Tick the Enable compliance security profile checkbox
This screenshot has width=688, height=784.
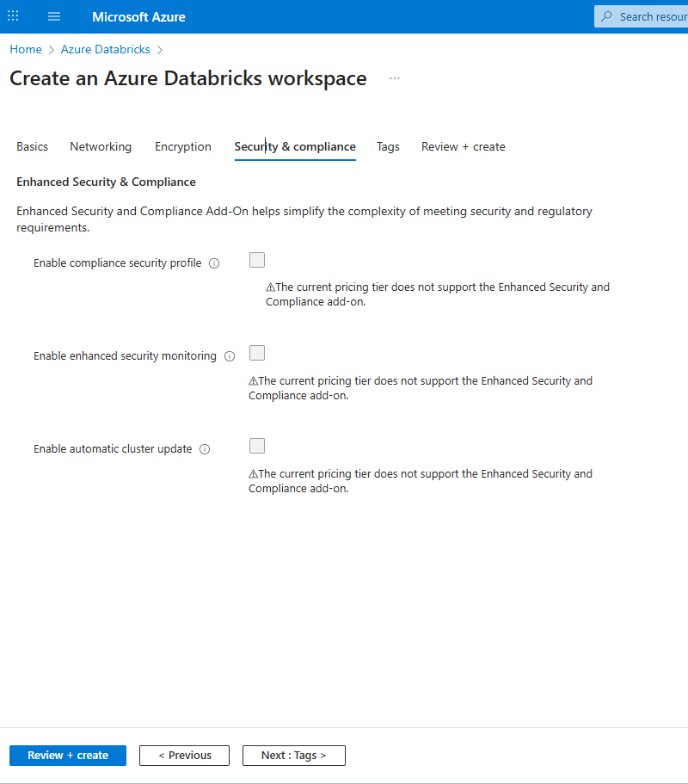[x=257, y=260]
